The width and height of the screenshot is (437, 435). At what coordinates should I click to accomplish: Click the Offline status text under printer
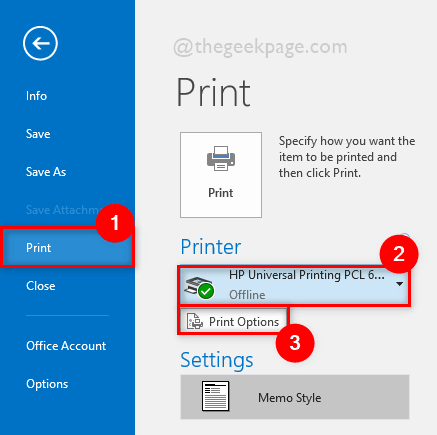pos(247,295)
